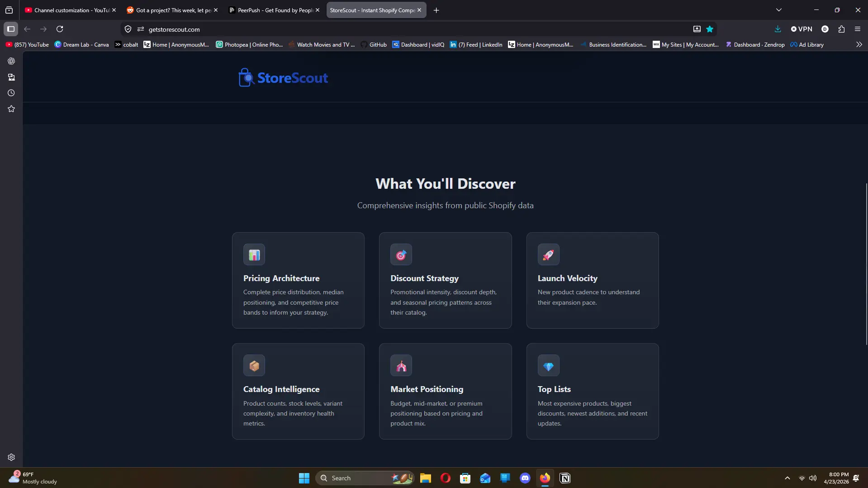868x488 pixels.
Task: Open the cobalt bookmark
Action: (127, 44)
